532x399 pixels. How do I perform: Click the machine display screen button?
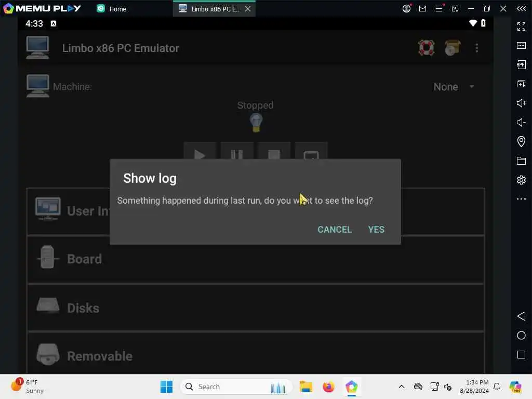click(x=311, y=151)
